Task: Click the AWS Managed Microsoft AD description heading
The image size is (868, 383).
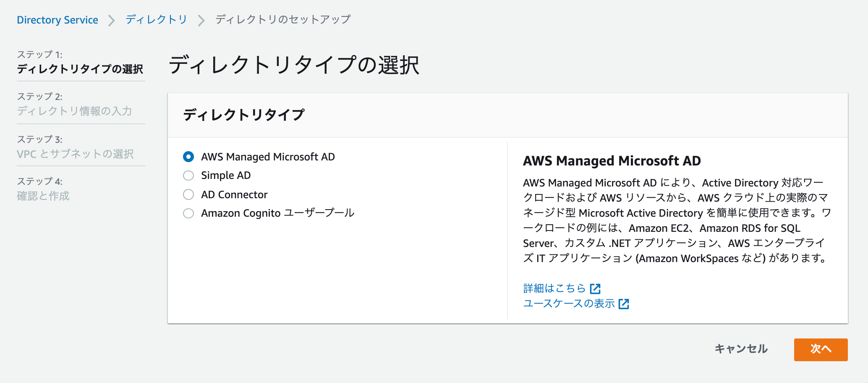Action: (612, 161)
